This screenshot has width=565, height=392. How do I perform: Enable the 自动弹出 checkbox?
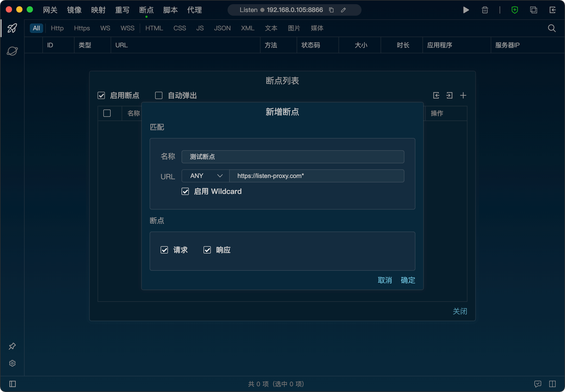click(x=159, y=95)
